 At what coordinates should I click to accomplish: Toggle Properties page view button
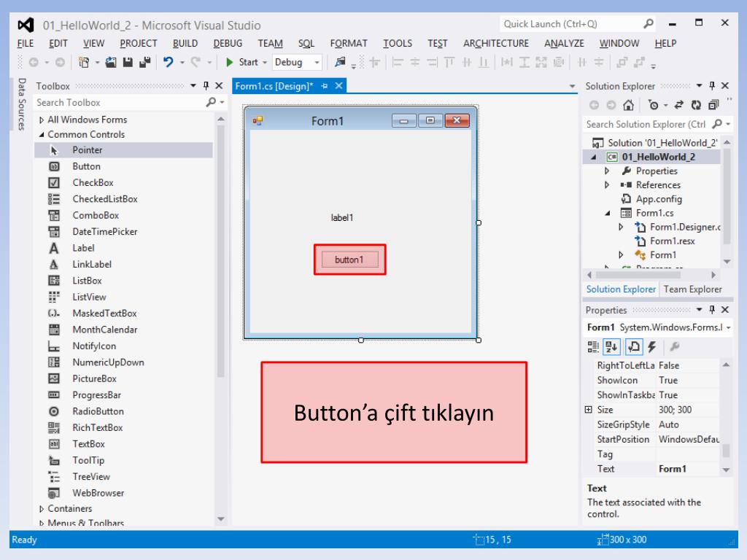tap(634, 346)
